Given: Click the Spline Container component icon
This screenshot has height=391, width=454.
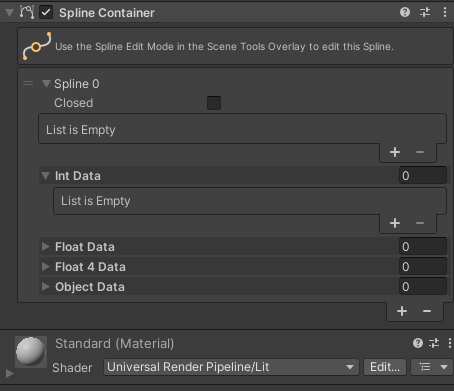Looking at the screenshot, I should click(27, 12).
